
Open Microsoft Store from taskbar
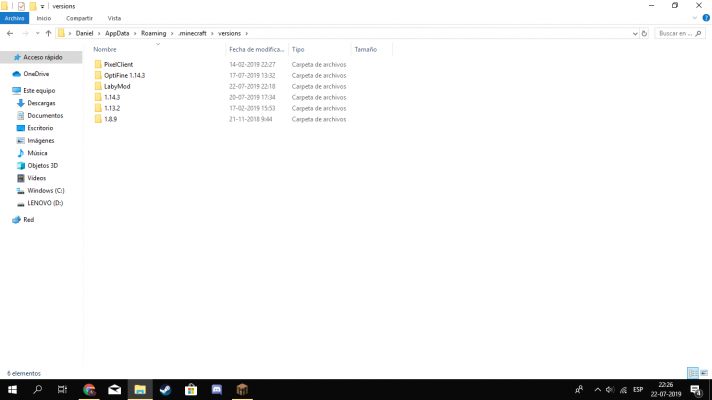(x=191, y=390)
